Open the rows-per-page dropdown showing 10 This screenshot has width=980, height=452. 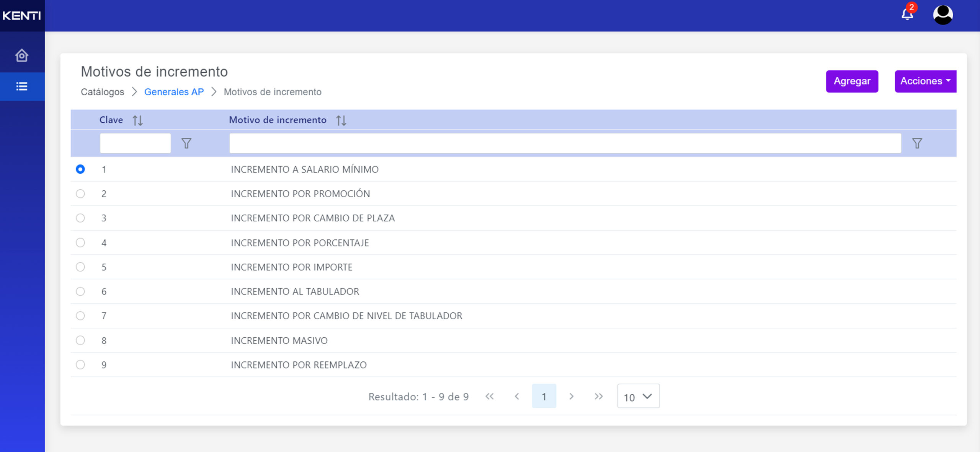[638, 397]
